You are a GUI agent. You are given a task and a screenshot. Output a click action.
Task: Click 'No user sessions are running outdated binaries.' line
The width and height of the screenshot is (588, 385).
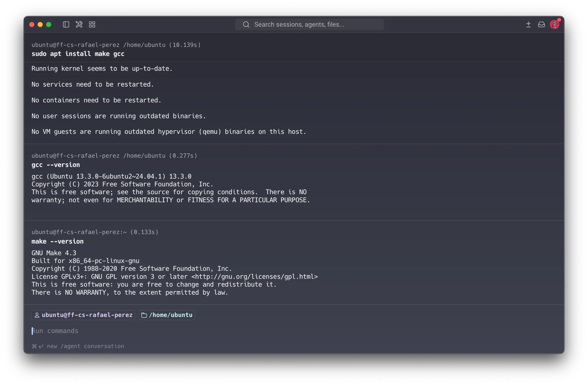pyautogui.click(x=118, y=116)
